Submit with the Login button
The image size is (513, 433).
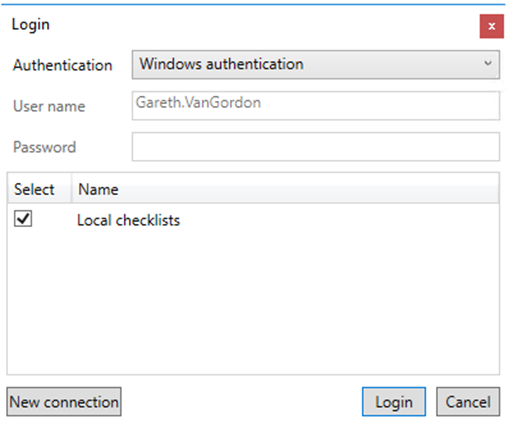pos(394,402)
